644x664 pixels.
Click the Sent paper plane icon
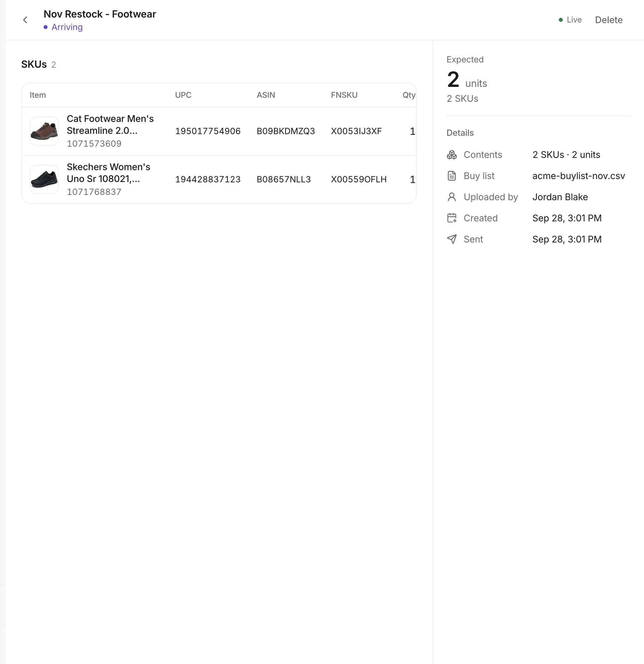[x=451, y=239]
